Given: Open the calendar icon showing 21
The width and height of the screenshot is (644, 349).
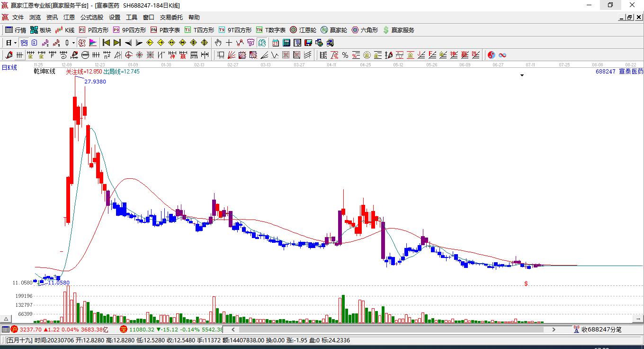Looking at the screenshot, I should [x=275, y=43].
